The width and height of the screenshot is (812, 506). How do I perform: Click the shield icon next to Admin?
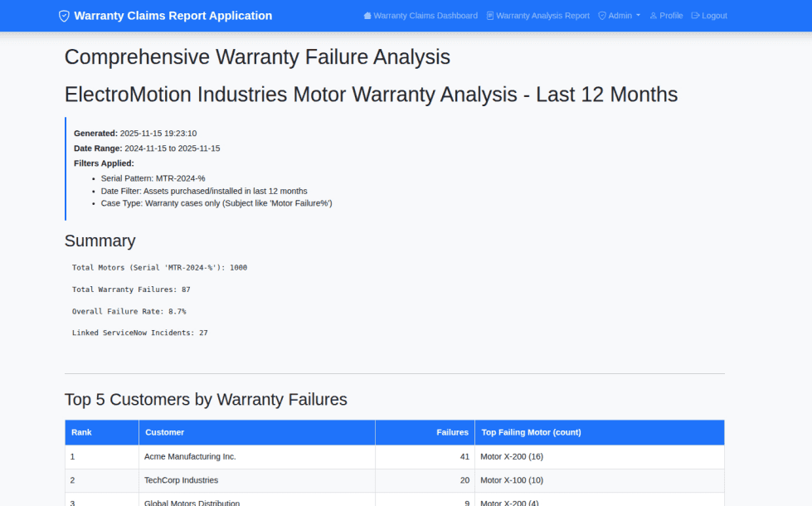tap(602, 15)
